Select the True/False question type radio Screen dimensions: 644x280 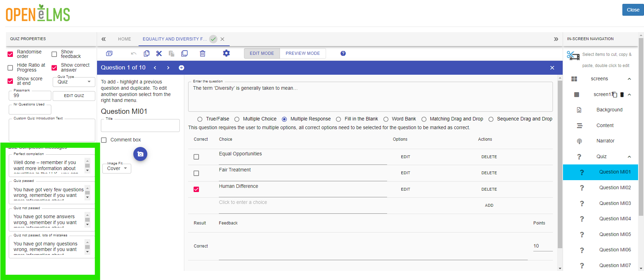pos(200,119)
